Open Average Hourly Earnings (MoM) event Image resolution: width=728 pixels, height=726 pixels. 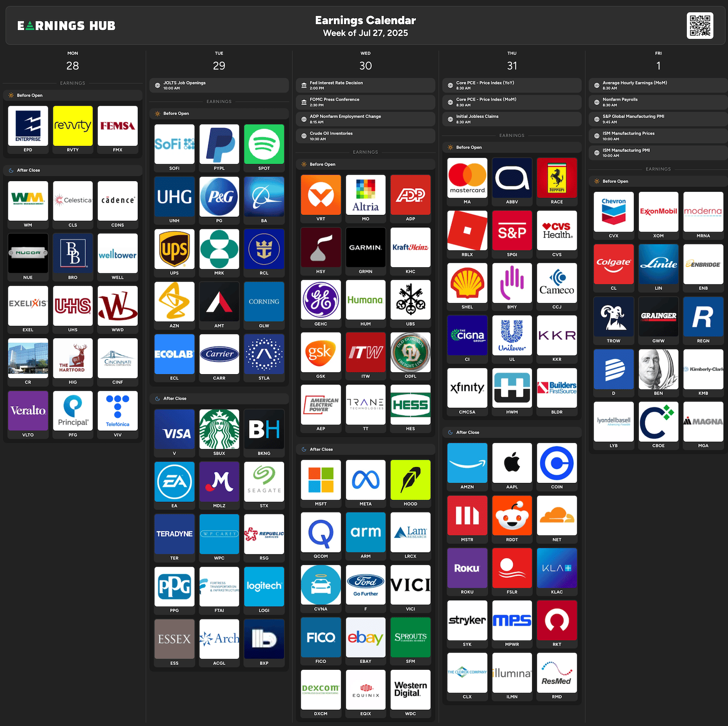click(x=658, y=86)
